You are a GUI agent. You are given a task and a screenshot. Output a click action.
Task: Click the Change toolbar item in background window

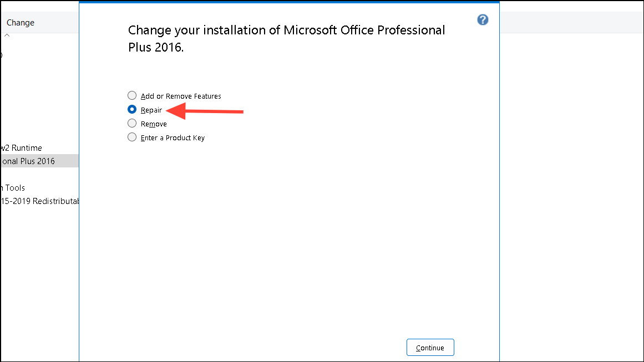[20, 22]
